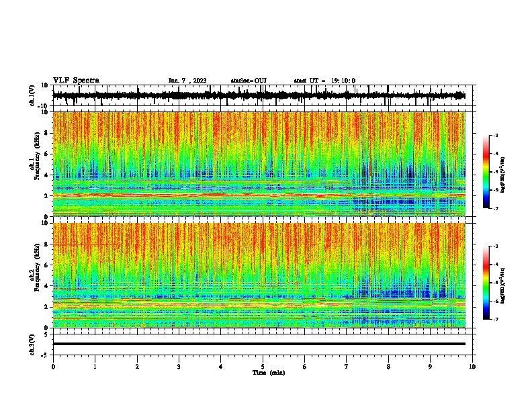
Task: Click the ch.1(V) waveform axis label
Action: (x=32, y=95)
